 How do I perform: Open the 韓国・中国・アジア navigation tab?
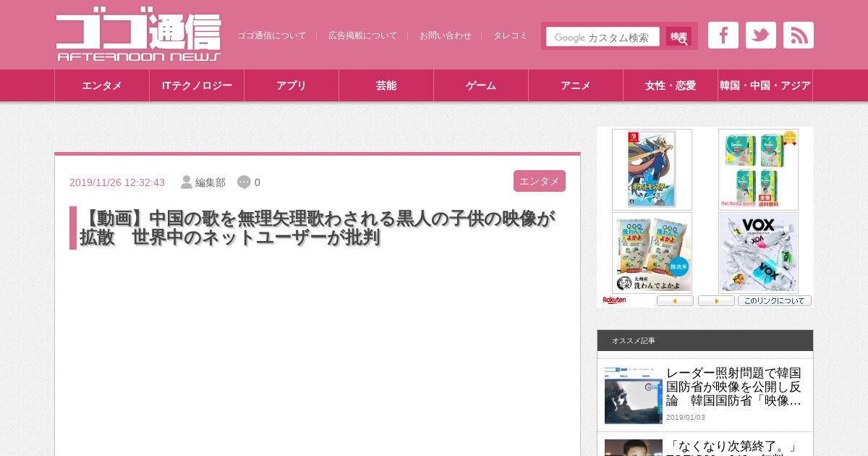coord(765,85)
